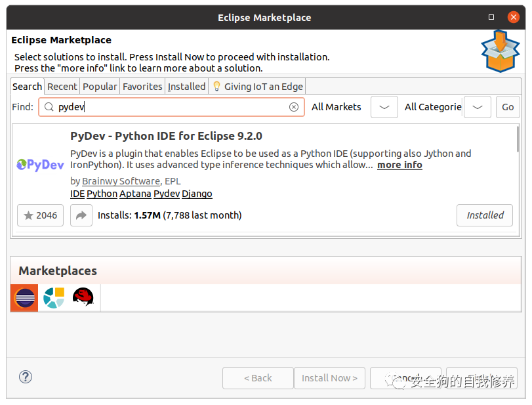Select the Red Hat marketplace catalog icon
532x405 pixels.
(83, 297)
